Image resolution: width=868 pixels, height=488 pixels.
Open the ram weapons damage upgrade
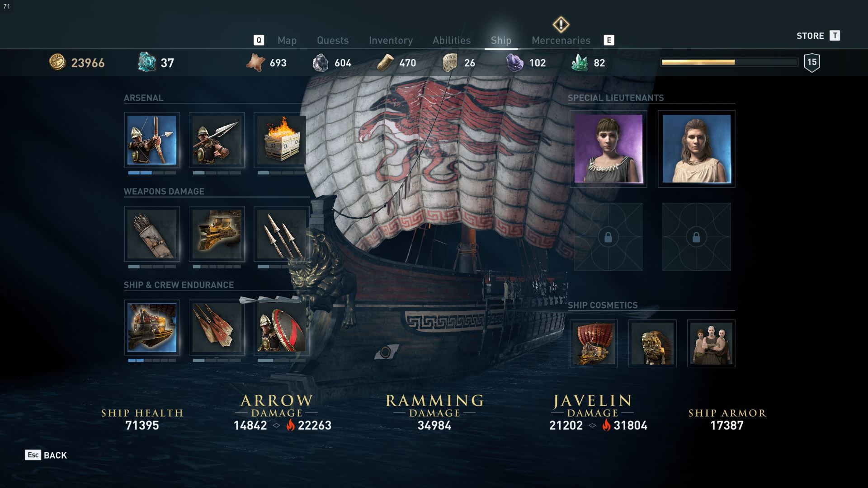point(217,234)
